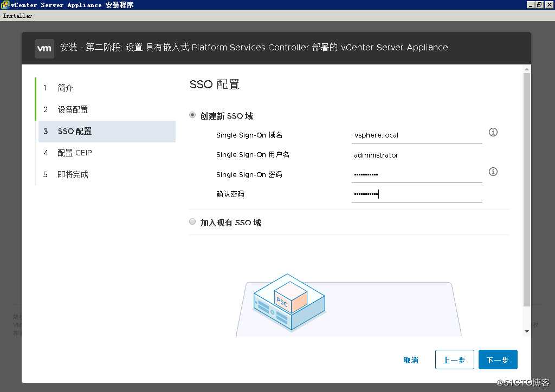This screenshot has width=555, height=392.
Task: Click the vCenter installer title bar icon
Action: click(x=5, y=4)
